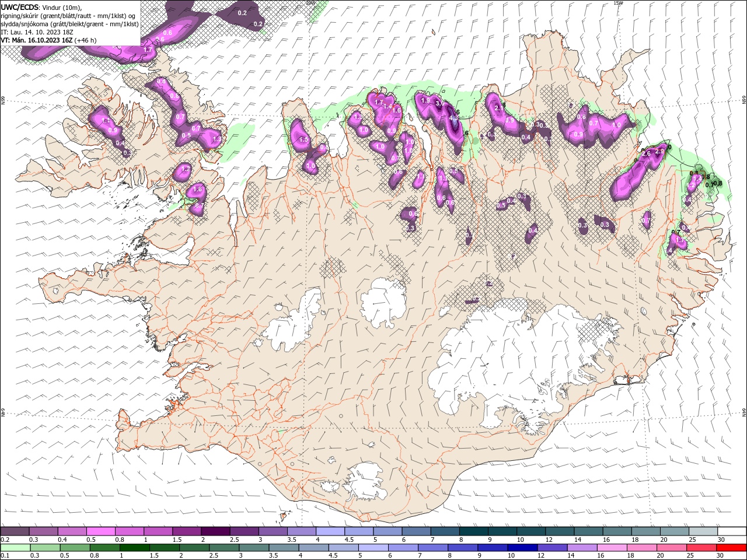Select the darkest green 1–1.5 rain swatch

134,547
